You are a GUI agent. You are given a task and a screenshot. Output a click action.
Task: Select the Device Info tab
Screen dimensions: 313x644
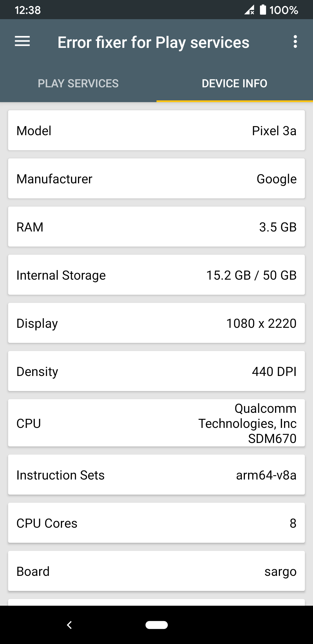(x=235, y=84)
